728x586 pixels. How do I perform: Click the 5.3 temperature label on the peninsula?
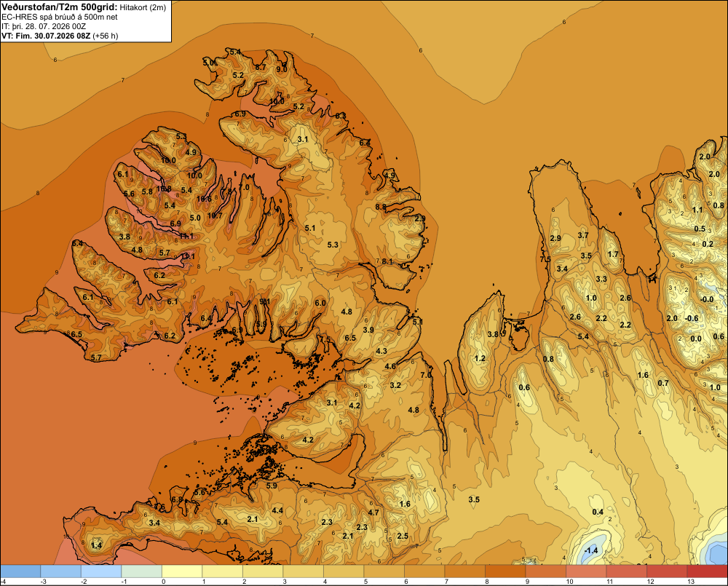point(333,245)
